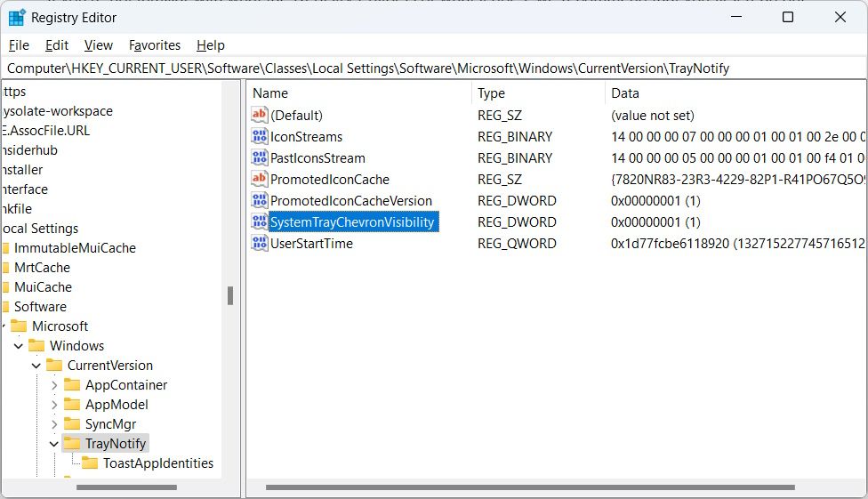Click the REG_QWORD type cell
Viewport: 868px width, 499px height.
(517, 243)
